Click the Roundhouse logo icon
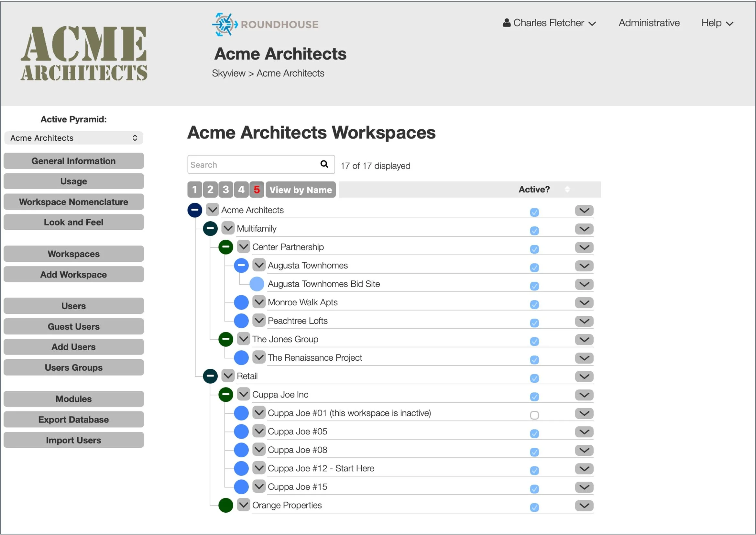The image size is (756, 535). [x=225, y=24]
